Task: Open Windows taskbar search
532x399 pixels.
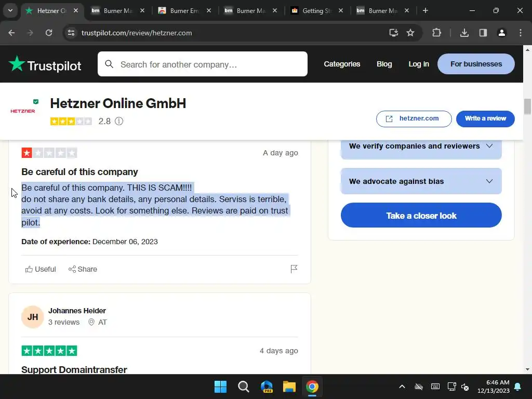Action: point(243,387)
